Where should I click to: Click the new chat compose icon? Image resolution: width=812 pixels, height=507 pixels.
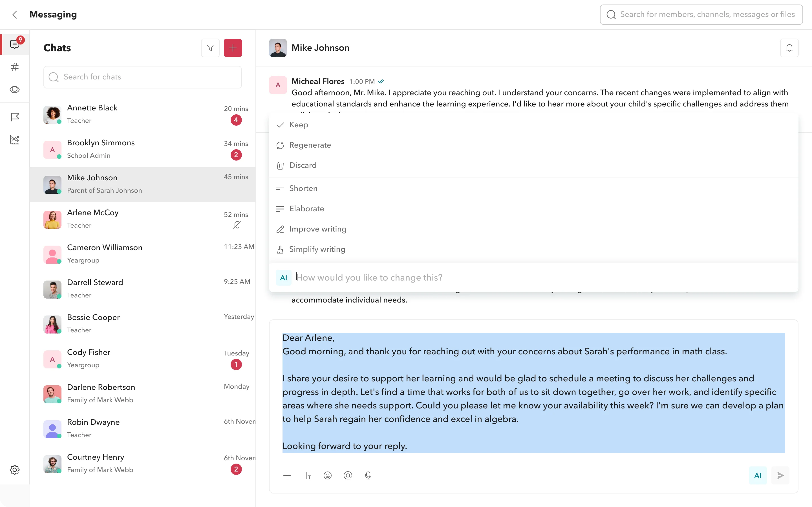coord(233,48)
